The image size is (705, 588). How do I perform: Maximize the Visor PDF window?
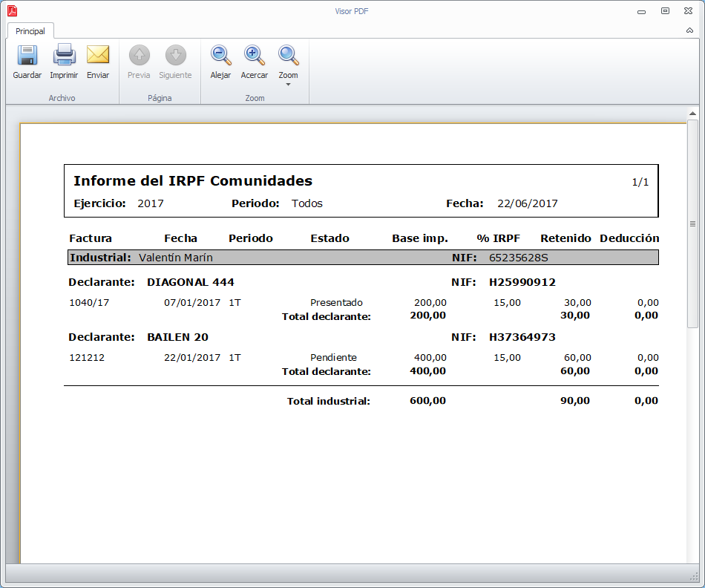coord(665,11)
